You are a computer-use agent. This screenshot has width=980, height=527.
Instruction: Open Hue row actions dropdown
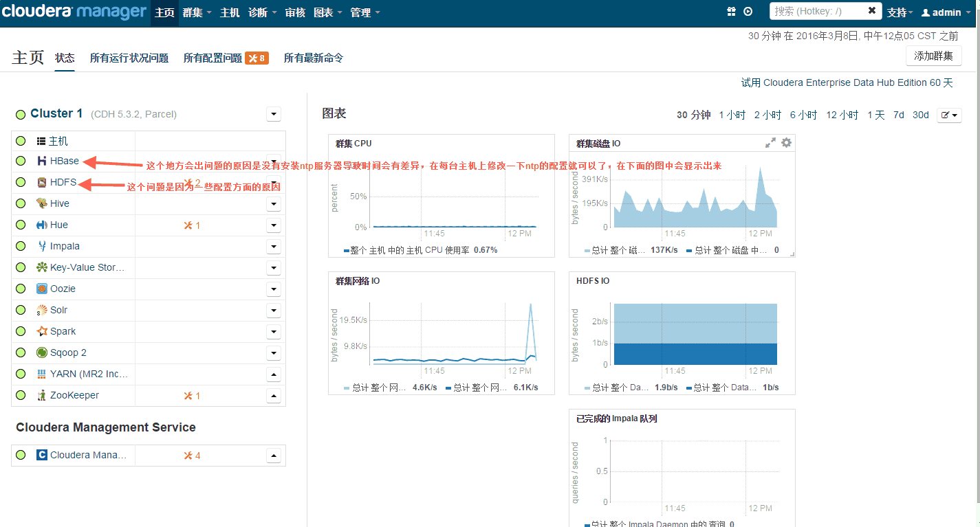(274, 225)
